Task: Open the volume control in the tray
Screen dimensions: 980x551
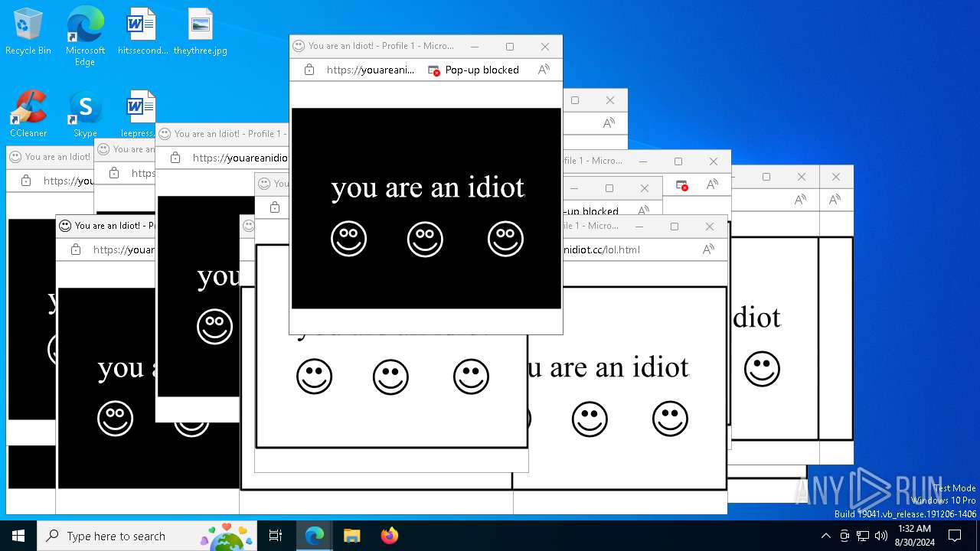Action: 881,536
